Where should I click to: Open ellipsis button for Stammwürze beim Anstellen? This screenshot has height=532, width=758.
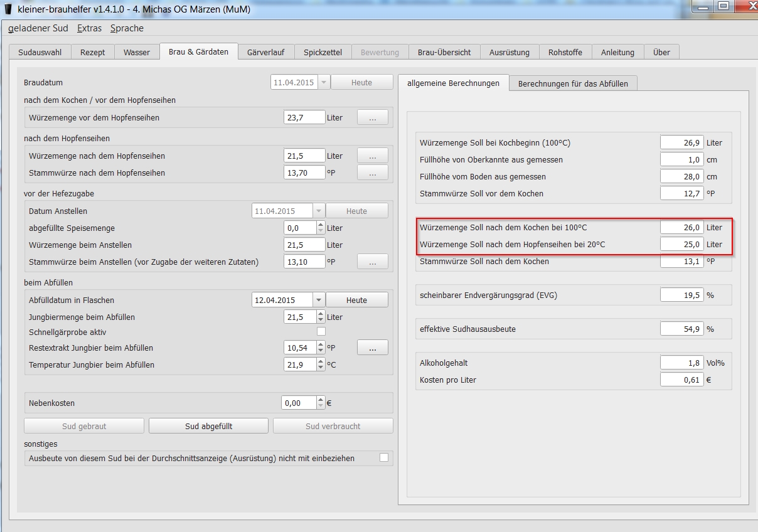[x=372, y=262]
